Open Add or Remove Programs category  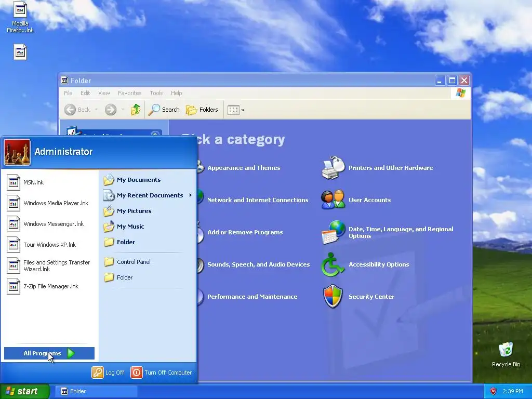point(245,232)
